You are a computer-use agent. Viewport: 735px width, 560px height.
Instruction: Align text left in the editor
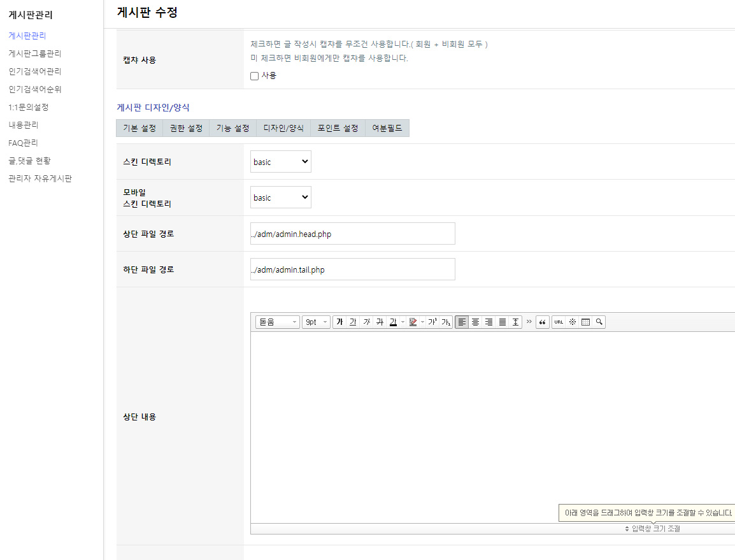click(x=462, y=322)
